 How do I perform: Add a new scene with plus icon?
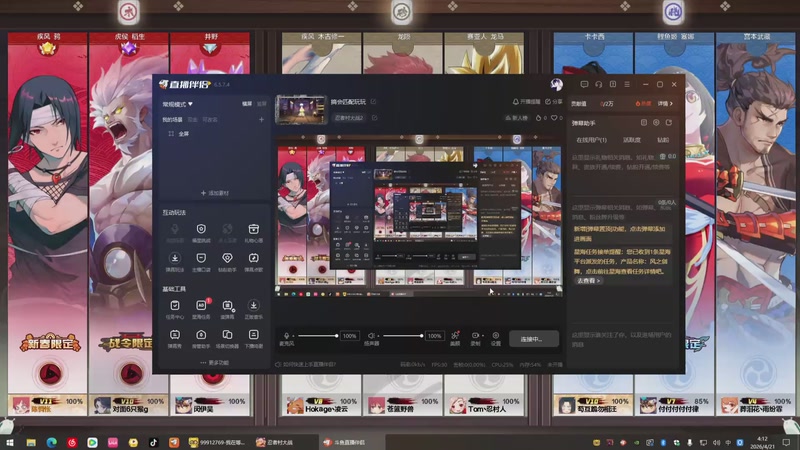(x=261, y=119)
